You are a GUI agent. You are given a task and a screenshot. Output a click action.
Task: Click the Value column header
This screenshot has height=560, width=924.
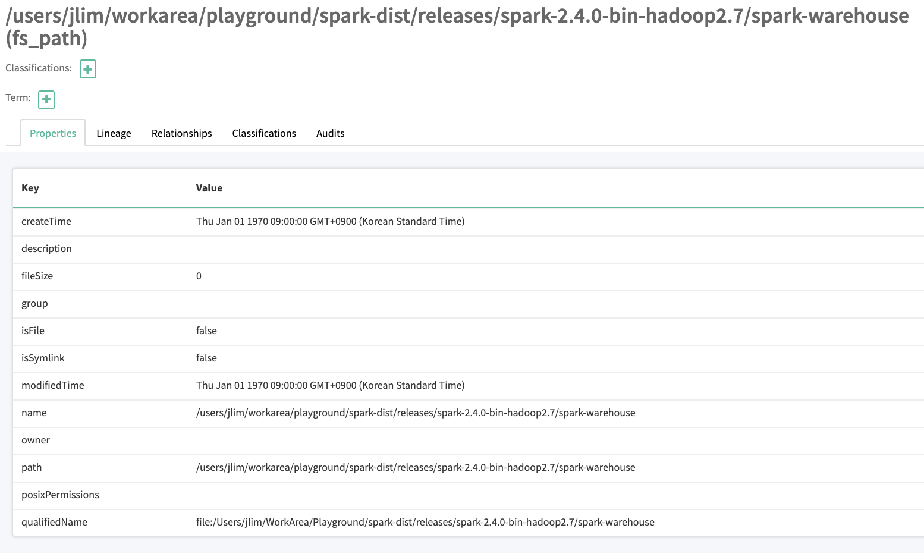click(x=209, y=188)
